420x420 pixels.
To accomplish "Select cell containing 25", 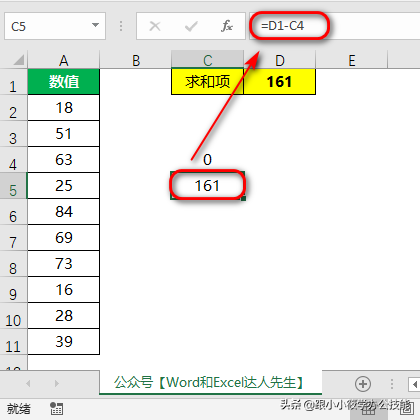I will [63, 186].
